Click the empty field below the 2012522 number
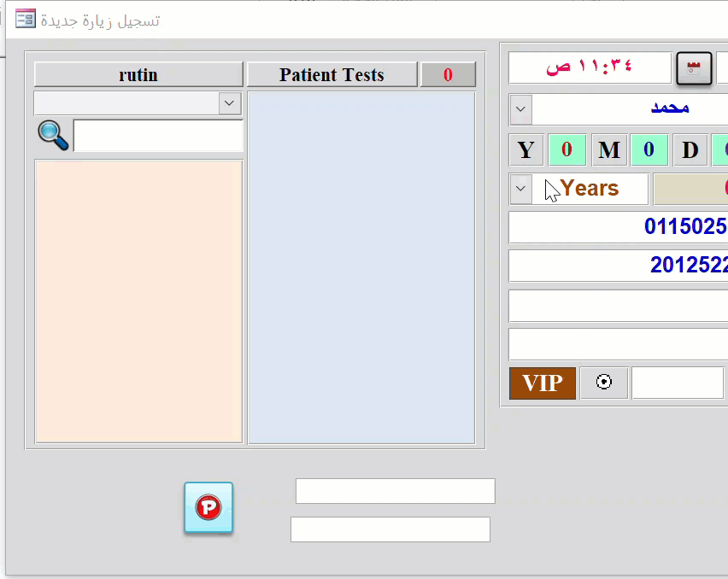The width and height of the screenshot is (728, 579). [619, 307]
